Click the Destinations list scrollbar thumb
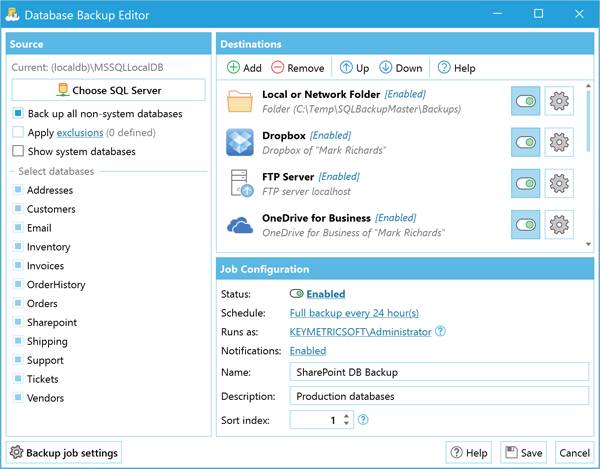Screen dimensions: 600x469 pos(588,122)
